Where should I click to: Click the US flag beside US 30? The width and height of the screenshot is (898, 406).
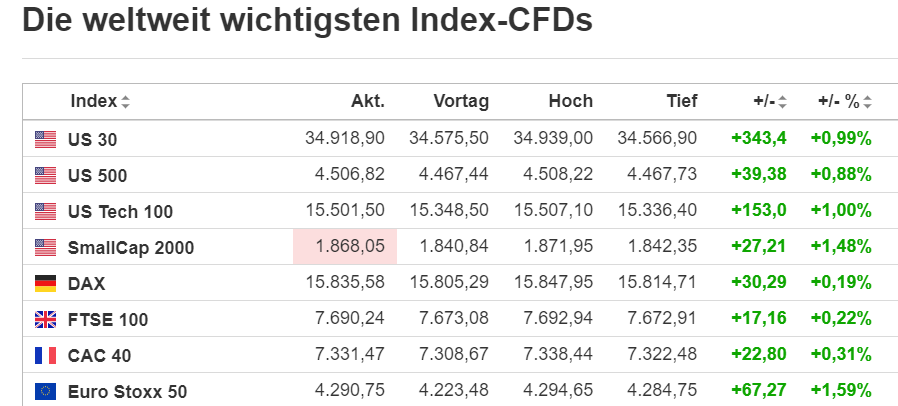[45, 139]
